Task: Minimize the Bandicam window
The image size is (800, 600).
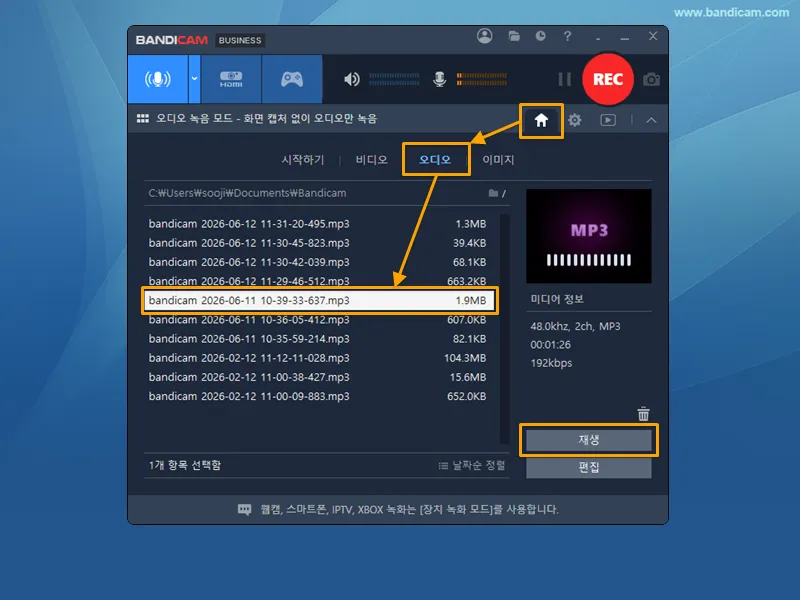Action: 624,37
